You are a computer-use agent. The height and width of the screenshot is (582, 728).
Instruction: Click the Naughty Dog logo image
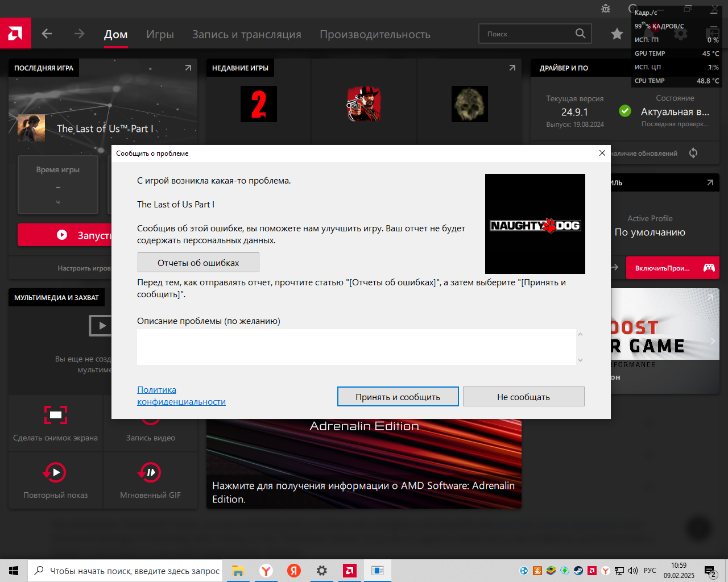point(535,224)
